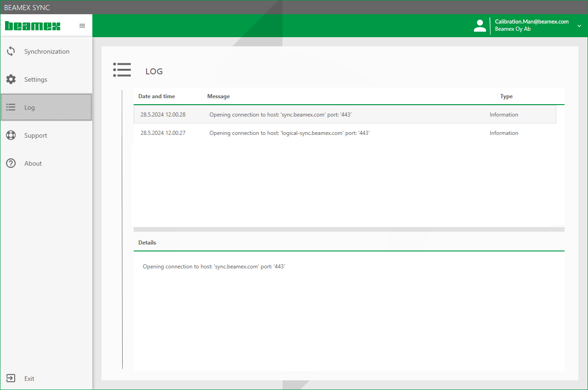Click the LOG page heading text

[x=154, y=72]
